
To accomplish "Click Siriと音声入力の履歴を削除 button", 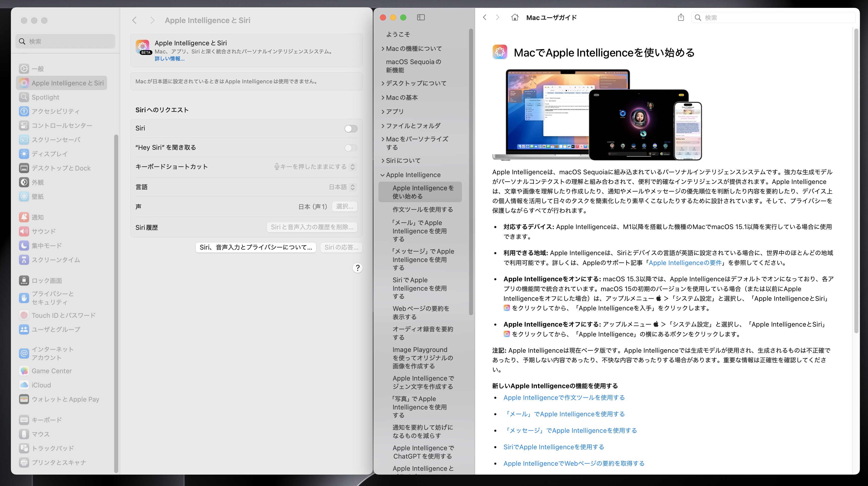I will pos(312,227).
